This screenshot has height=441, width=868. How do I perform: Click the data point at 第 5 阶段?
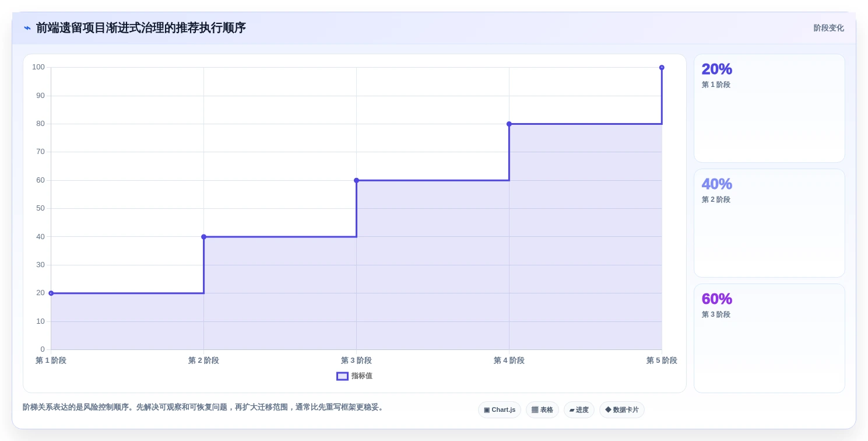662,68
